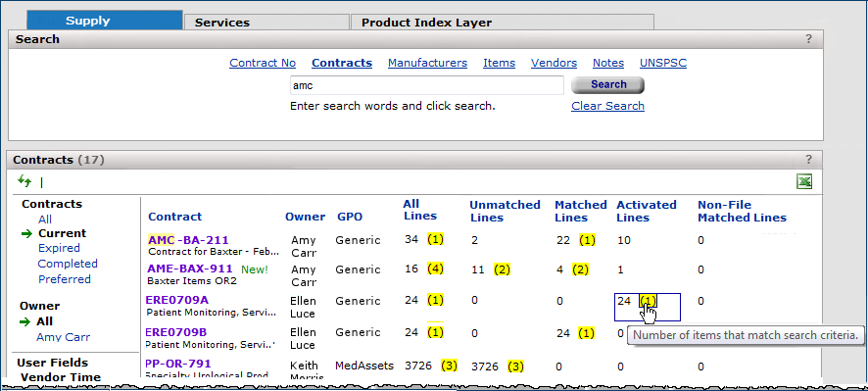This screenshot has width=868, height=391.
Task: Select the Contracts search type
Action: 342,63
